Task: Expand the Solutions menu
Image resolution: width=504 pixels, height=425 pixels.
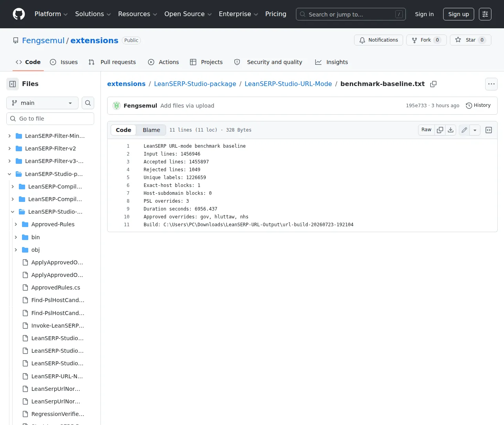Action: [x=93, y=14]
